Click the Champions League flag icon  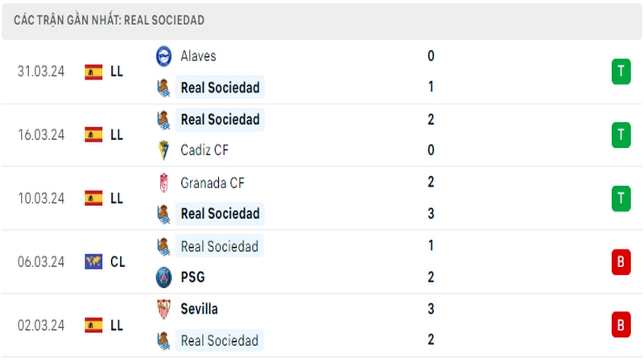click(93, 261)
